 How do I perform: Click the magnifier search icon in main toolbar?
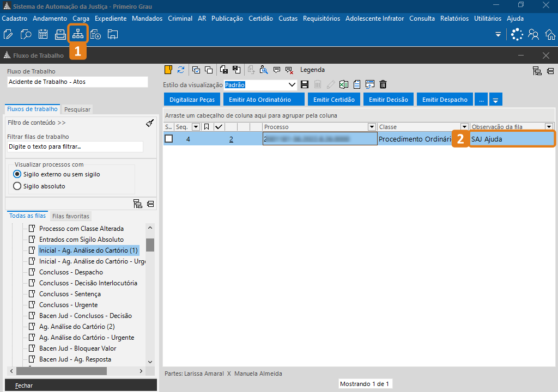26,35
